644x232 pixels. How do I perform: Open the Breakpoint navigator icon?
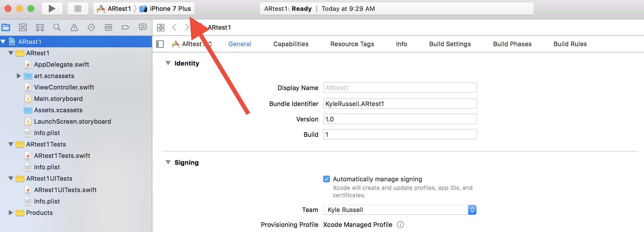[x=126, y=27]
